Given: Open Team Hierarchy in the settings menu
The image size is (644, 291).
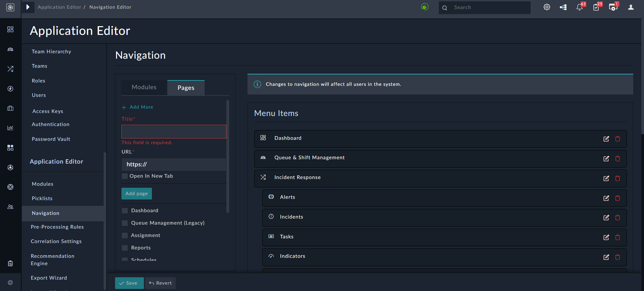Looking at the screenshot, I should click(51, 52).
